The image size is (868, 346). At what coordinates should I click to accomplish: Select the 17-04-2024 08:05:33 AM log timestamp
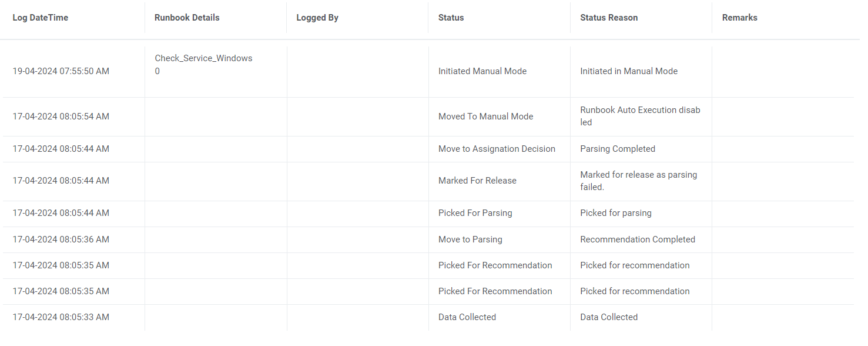coord(61,317)
